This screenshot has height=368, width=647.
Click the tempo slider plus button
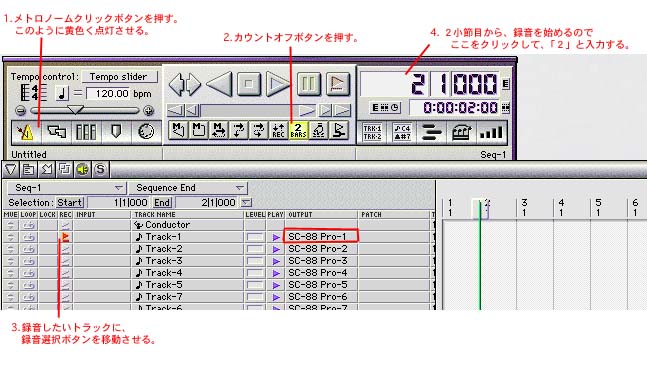tap(149, 110)
